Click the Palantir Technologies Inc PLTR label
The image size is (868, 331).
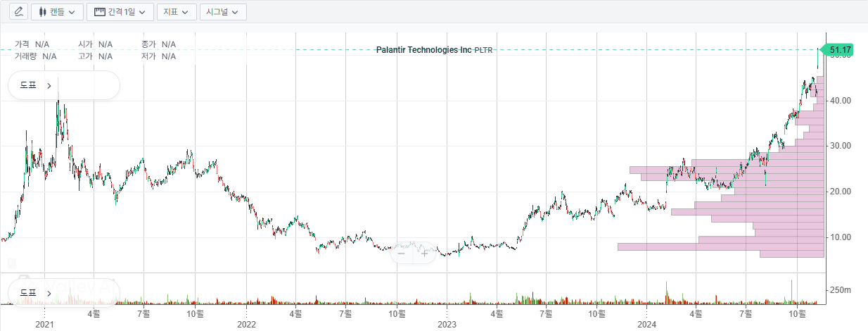pos(434,50)
